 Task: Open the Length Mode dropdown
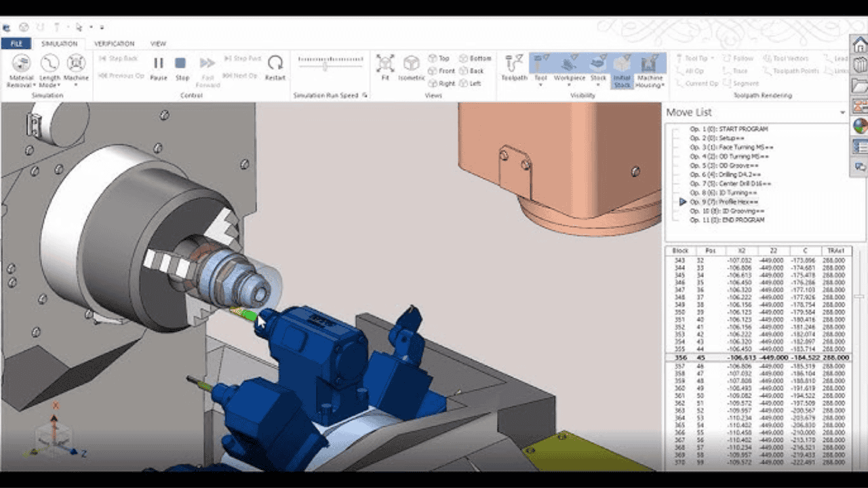coord(50,70)
